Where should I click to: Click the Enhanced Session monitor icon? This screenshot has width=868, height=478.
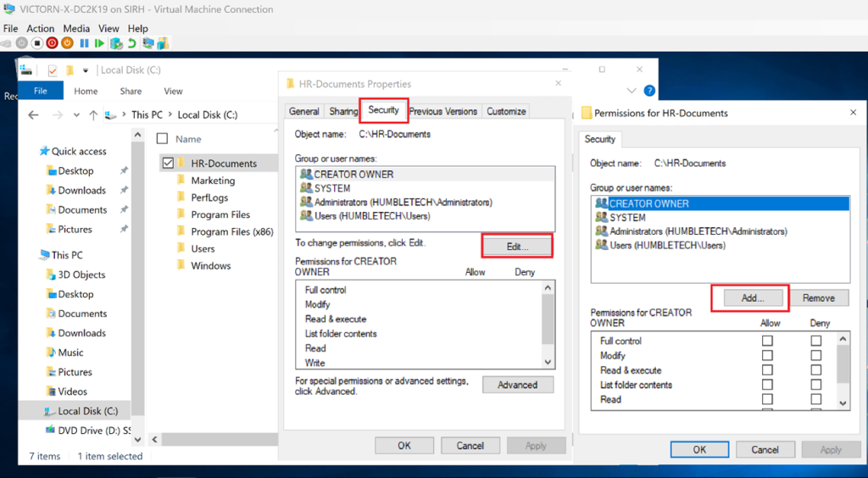coord(148,43)
